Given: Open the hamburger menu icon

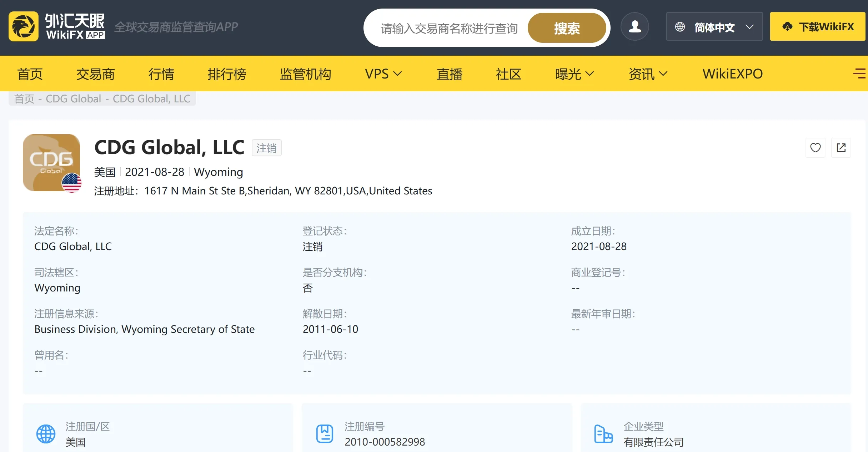Looking at the screenshot, I should click(x=860, y=73).
